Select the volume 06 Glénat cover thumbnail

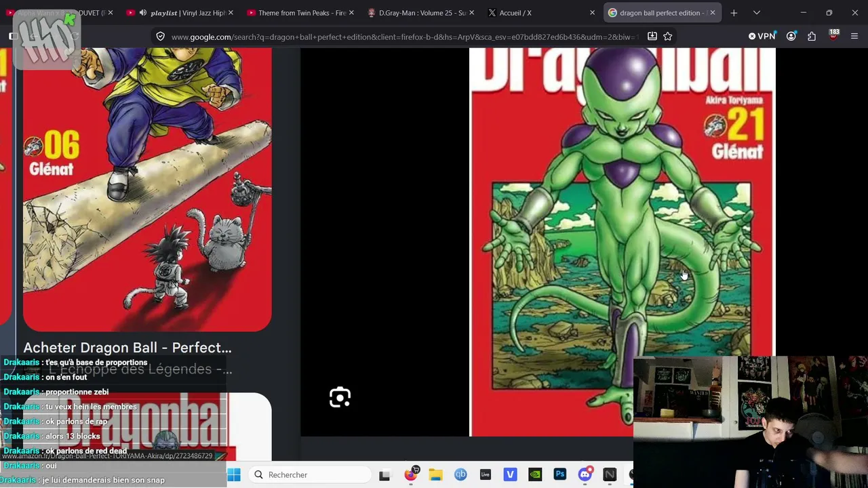click(x=147, y=190)
